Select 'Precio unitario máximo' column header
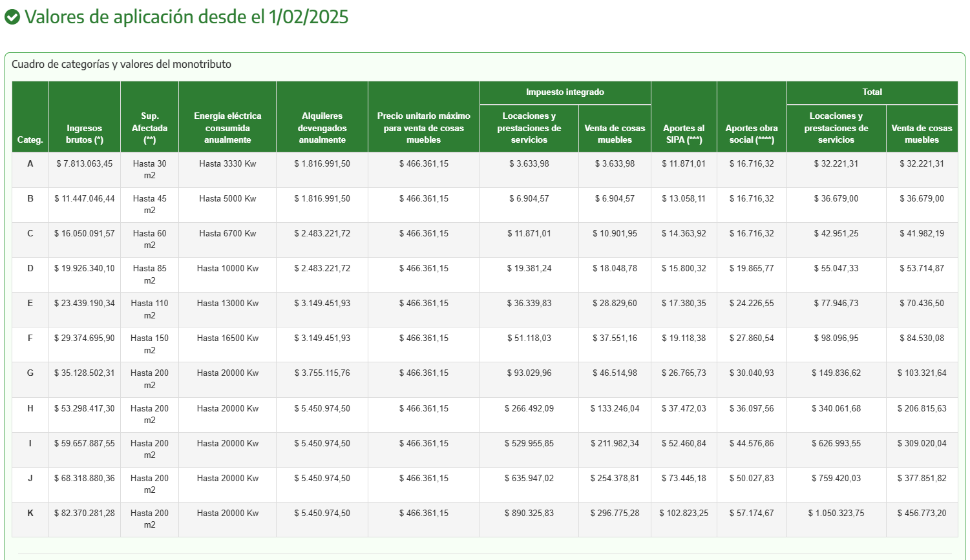970x560 pixels. click(424, 128)
